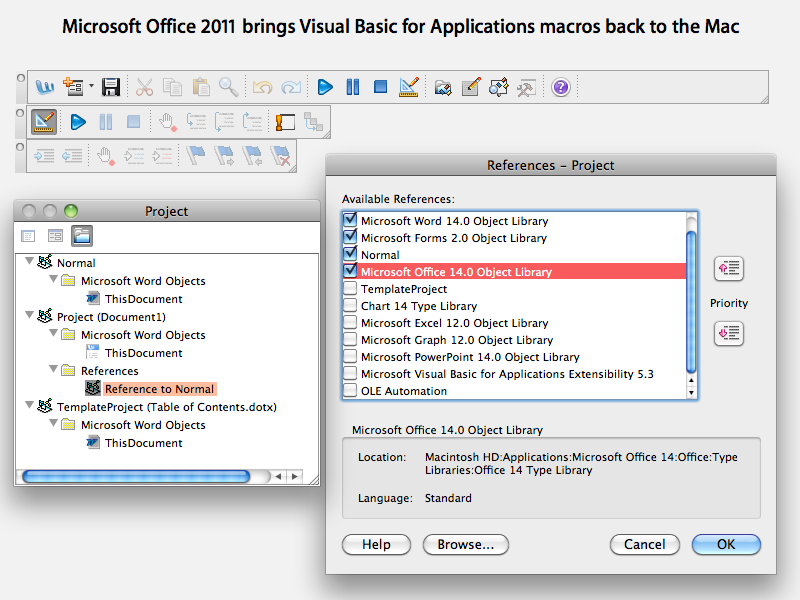This screenshot has width=800, height=600.
Task: Open Project Explorer from toolbar icon
Action: [443, 88]
